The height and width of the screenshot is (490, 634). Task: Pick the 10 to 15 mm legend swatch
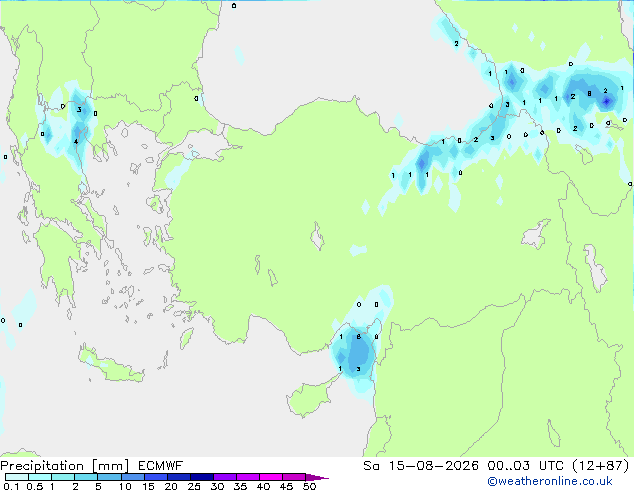click(x=133, y=477)
